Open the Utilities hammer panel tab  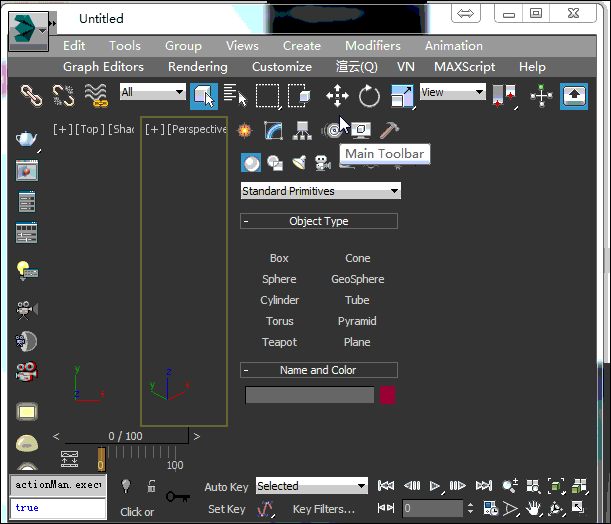click(x=389, y=131)
